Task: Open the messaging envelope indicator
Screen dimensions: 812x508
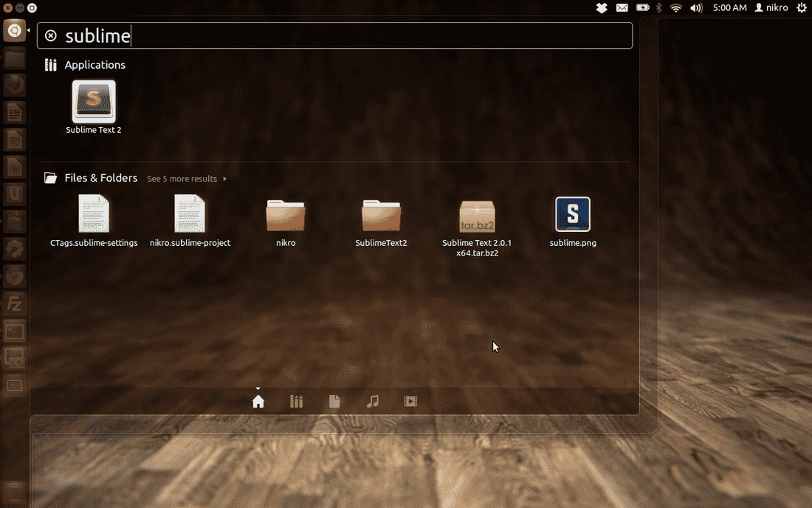Action: pyautogui.click(x=622, y=8)
